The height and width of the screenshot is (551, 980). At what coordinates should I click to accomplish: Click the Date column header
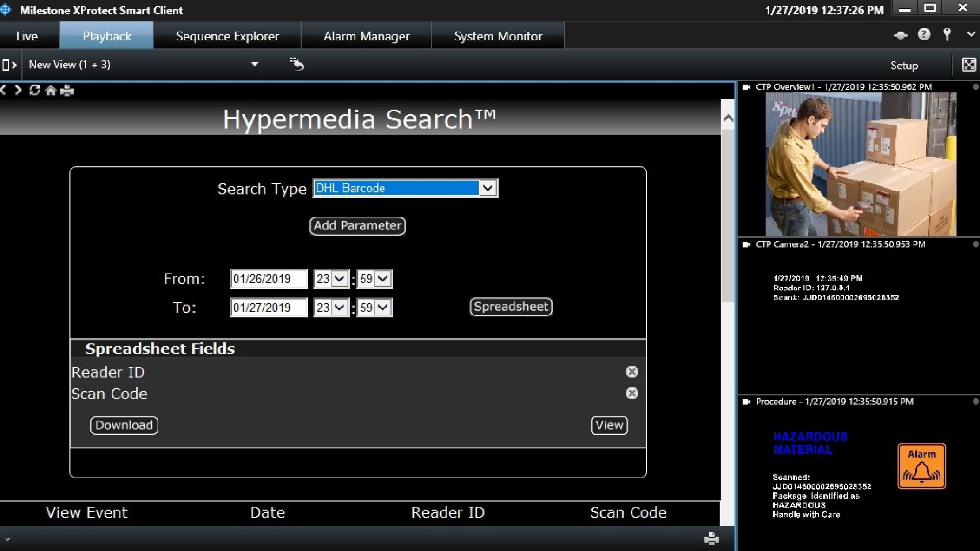pos(267,512)
